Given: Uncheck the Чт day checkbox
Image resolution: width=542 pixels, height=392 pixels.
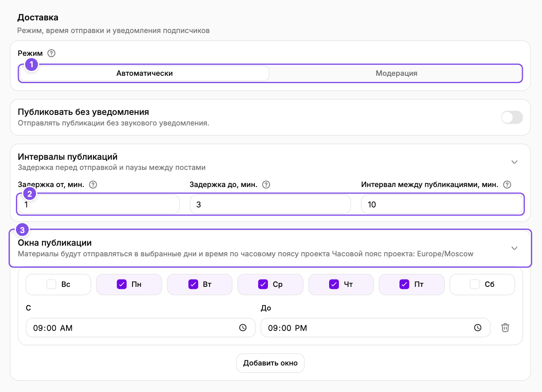Looking at the screenshot, I should pos(334,284).
